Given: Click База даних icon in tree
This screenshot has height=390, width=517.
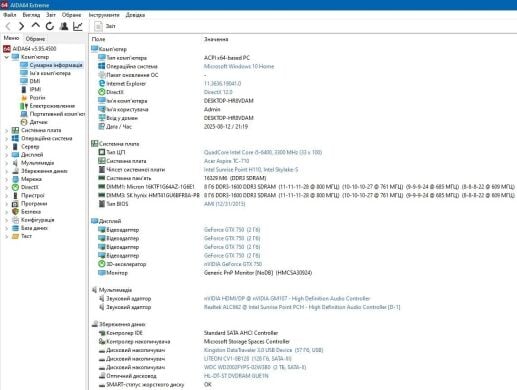Looking at the screenshot, I should 15,228.
